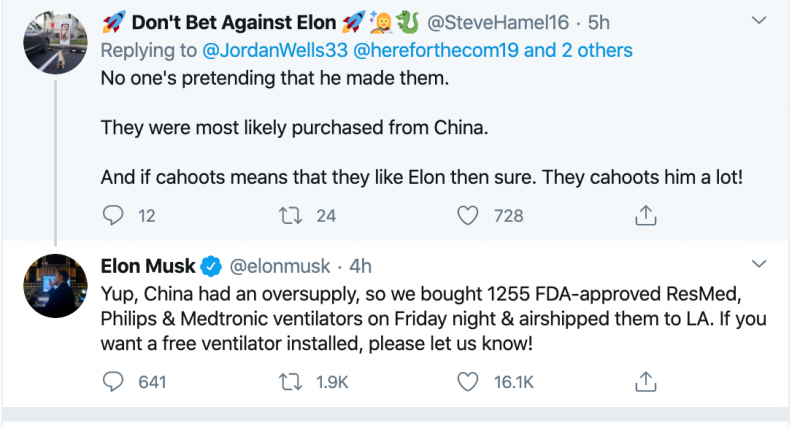The image size is (800, 426).
Task: Open Elon Musk's profile from his display name
Action: point(148,266)
